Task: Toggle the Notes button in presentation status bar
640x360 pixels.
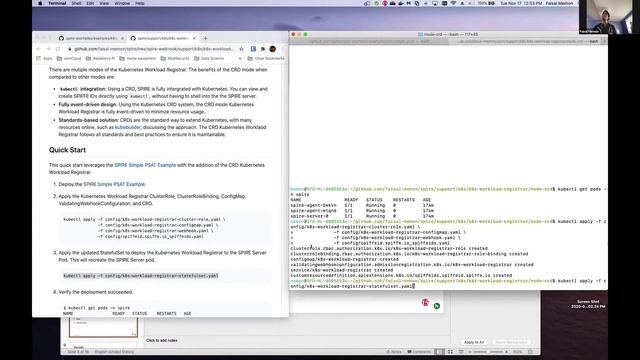Action: click(394, 352)
